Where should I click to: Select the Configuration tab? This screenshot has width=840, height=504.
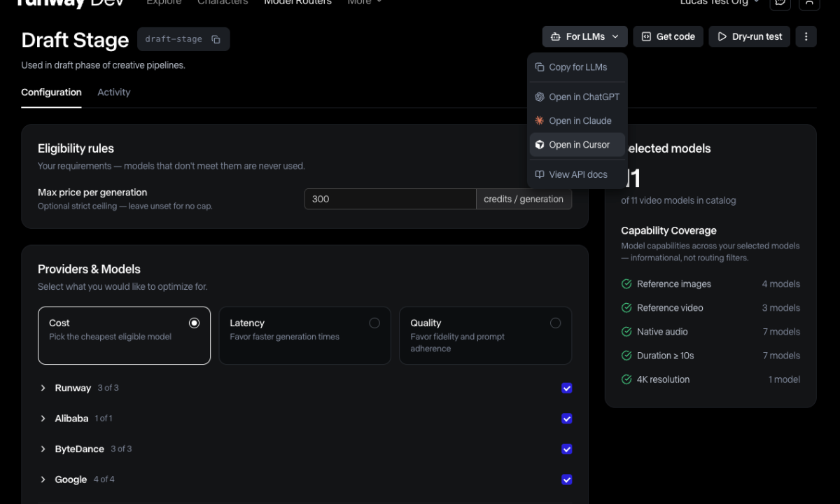click(51, 92)
